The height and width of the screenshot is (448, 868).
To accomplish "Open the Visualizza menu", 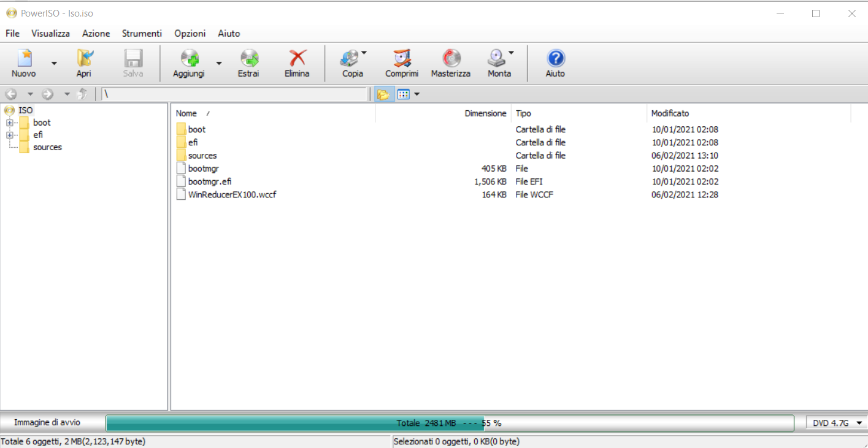I will 51,34.
